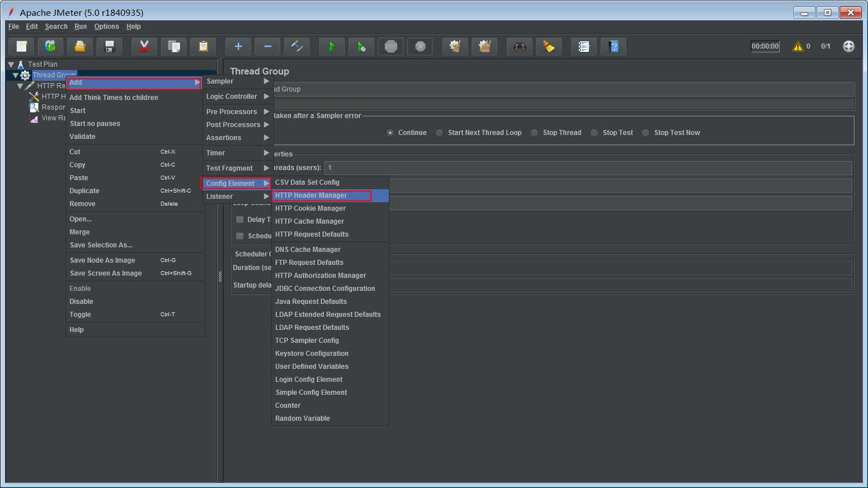The image size is (868, 488).
Task: Collapse the Test Plan tree node
Action: (x=11, y=64)
